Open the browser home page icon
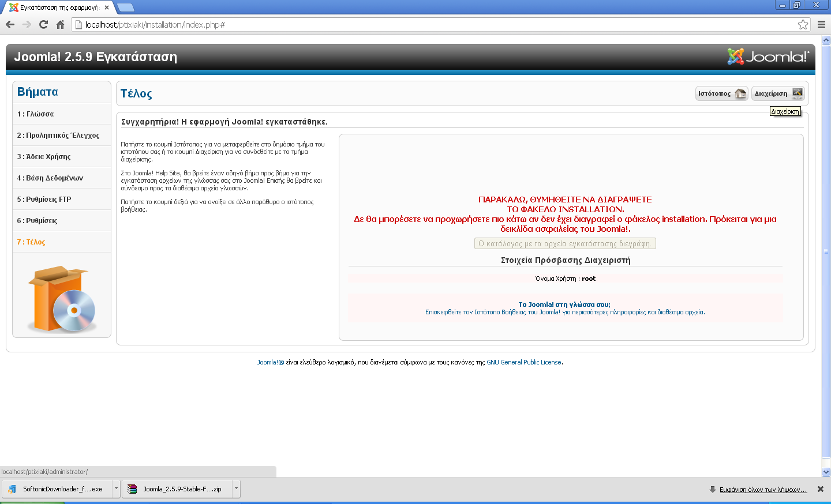The width and height of the screenshot is (831, 504). [x=60, y=24]
